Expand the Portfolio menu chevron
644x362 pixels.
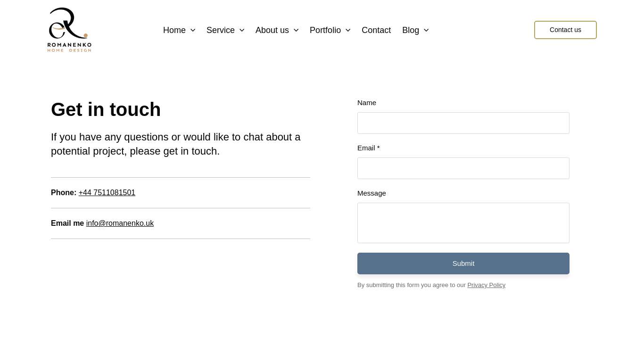pos(348,30)
